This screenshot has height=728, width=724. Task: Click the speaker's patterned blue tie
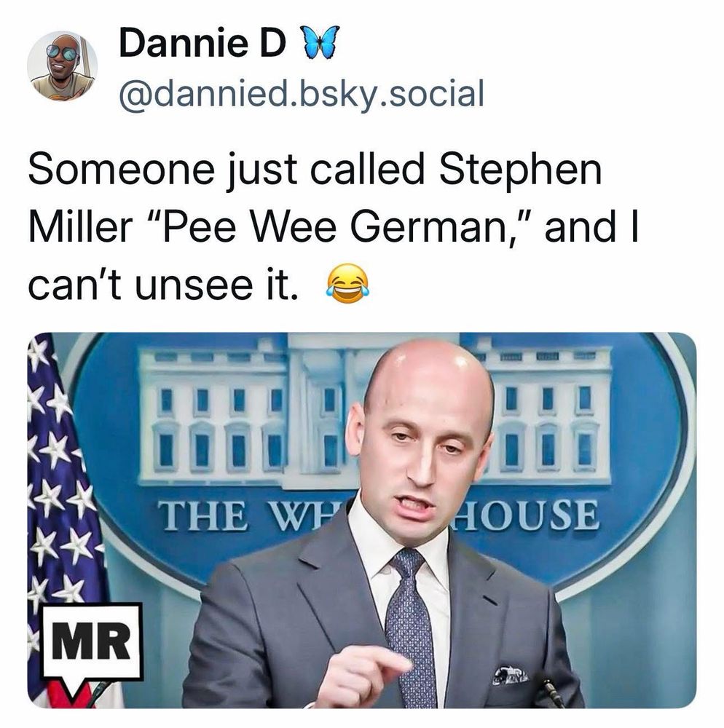pos(411,627)
